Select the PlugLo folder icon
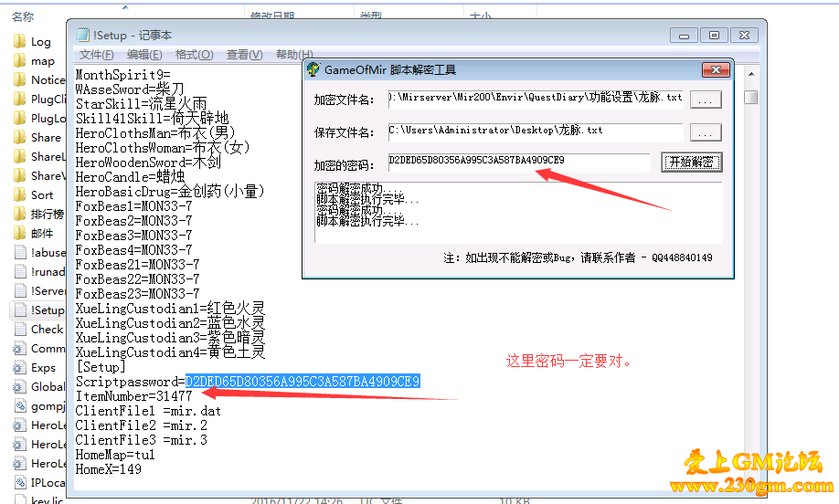The width and height of the screenshot is (839, 504). 20,118
